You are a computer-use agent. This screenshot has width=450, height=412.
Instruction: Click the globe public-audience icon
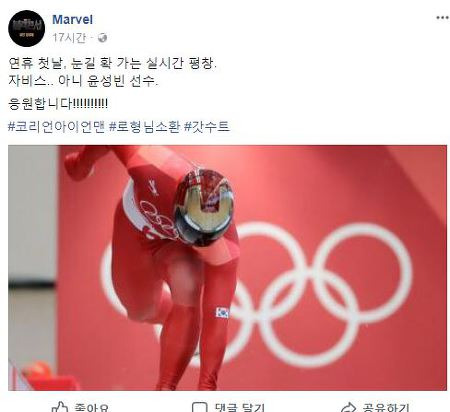tap(102, 38)
